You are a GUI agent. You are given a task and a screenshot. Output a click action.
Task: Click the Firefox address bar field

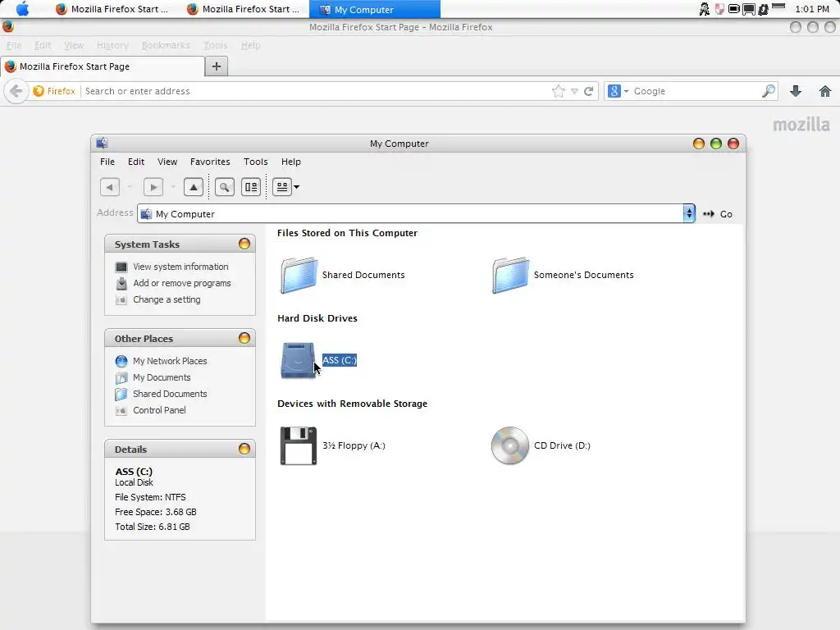316,91
